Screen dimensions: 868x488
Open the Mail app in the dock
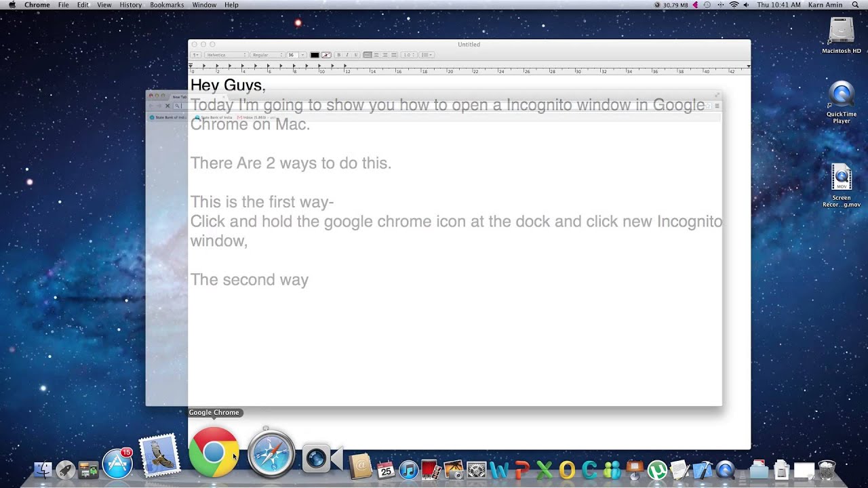[x=160, y=454]
